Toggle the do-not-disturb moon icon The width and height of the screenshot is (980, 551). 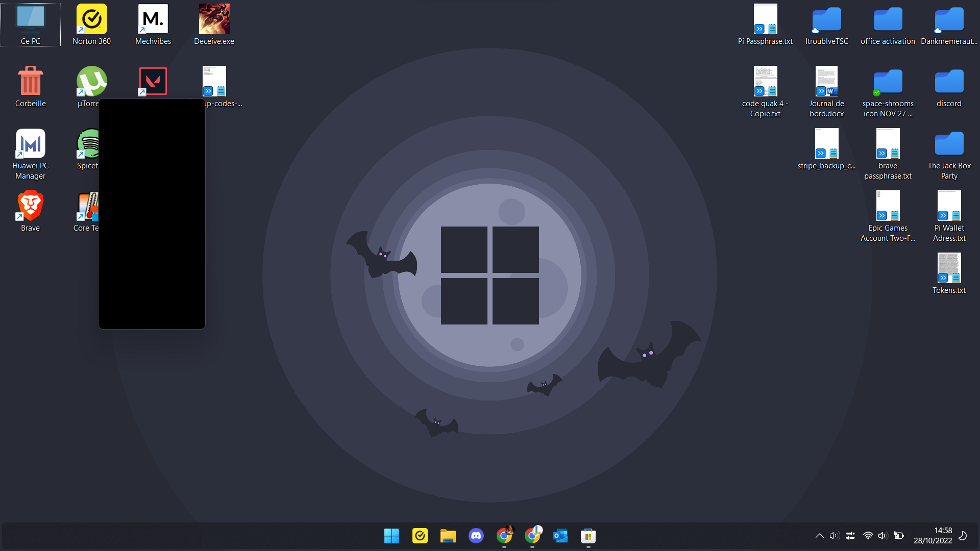coord(963,536)
